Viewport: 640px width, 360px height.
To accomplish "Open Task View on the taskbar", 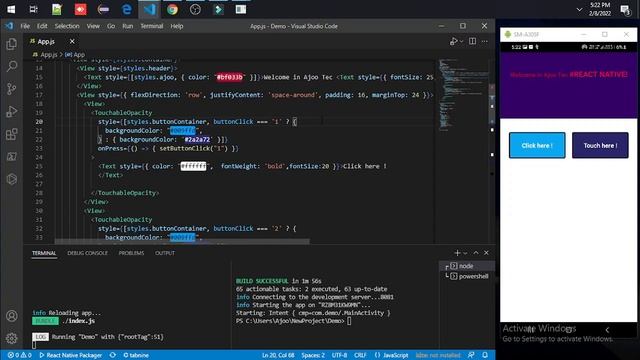I will 34,9.
